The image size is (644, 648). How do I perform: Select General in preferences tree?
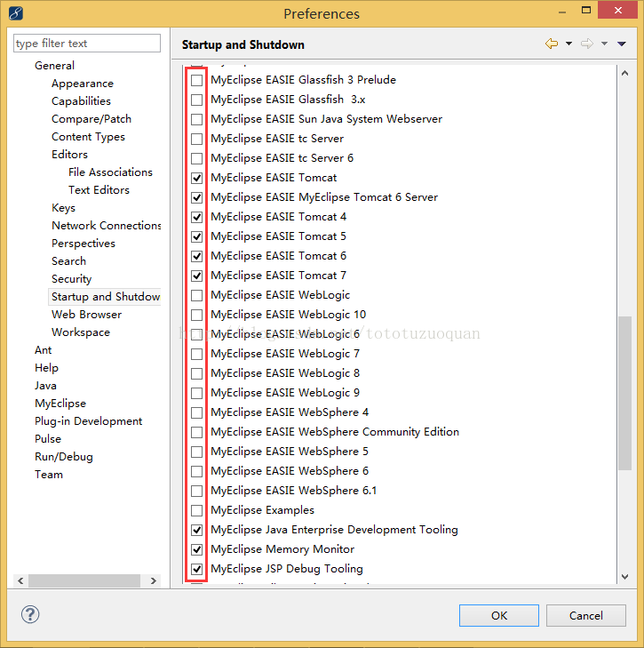(x=54, y=66)
